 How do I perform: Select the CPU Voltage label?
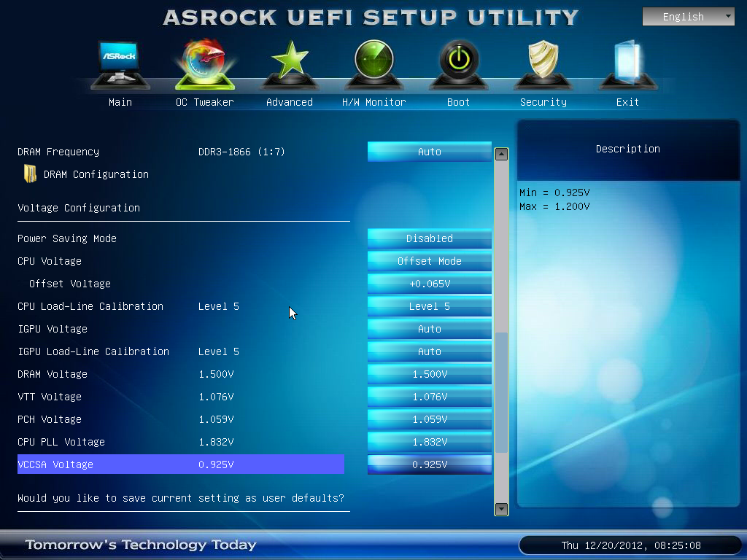pos(50,261)
